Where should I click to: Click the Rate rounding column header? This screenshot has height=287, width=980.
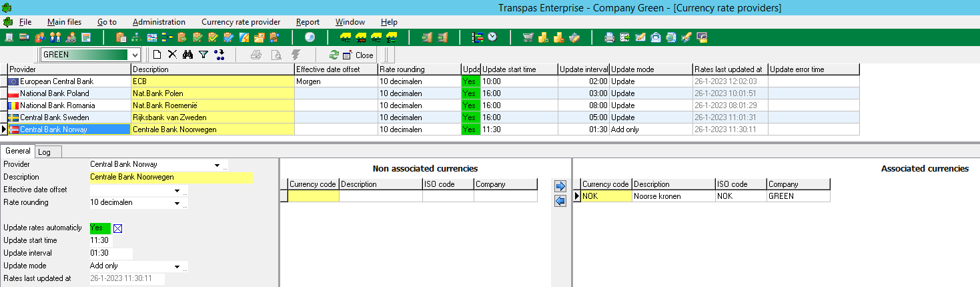[420, 69]
